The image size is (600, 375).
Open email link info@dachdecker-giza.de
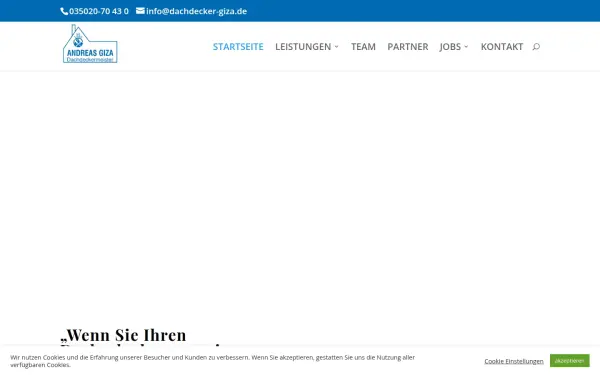pyautogui.click(x=196, y=11)
